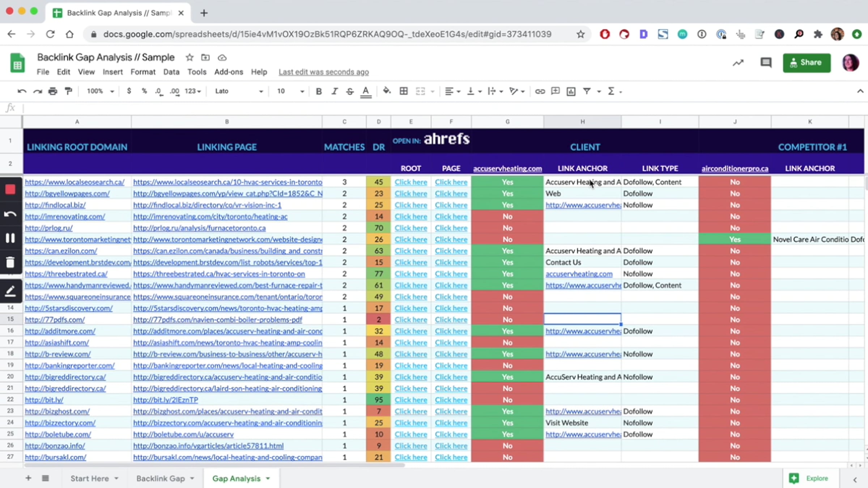Open the comment history icon
The width and height of the screenshot is (868, 488).
(x=765, y=63)
